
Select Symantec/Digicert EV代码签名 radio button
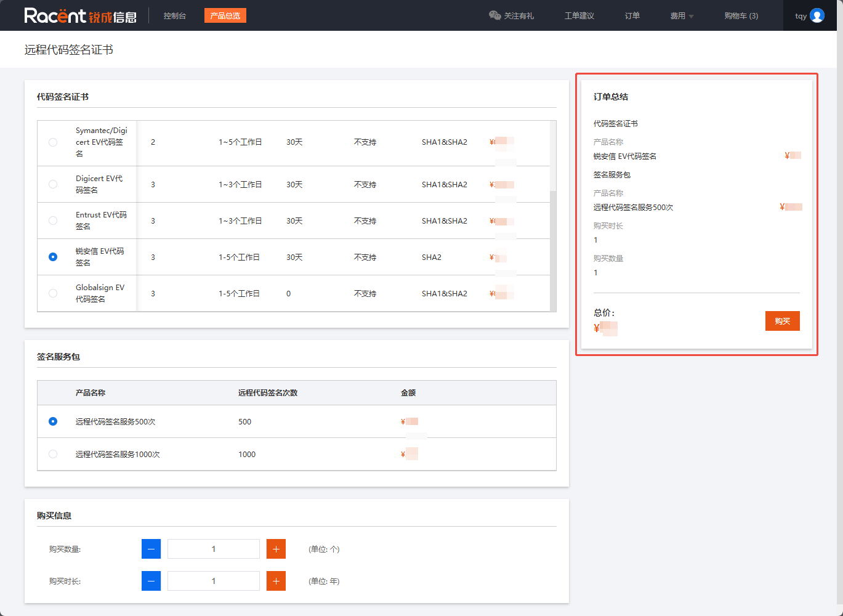click(53, 142)
